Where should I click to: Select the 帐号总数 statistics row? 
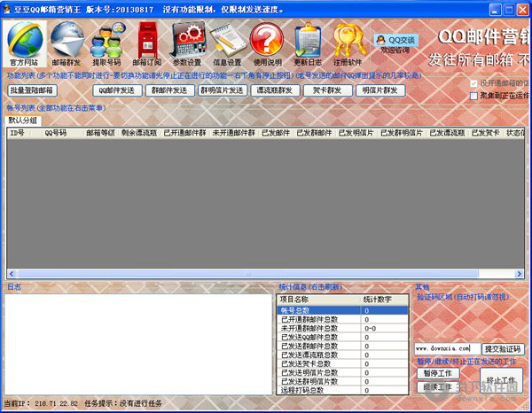(342, 310)
